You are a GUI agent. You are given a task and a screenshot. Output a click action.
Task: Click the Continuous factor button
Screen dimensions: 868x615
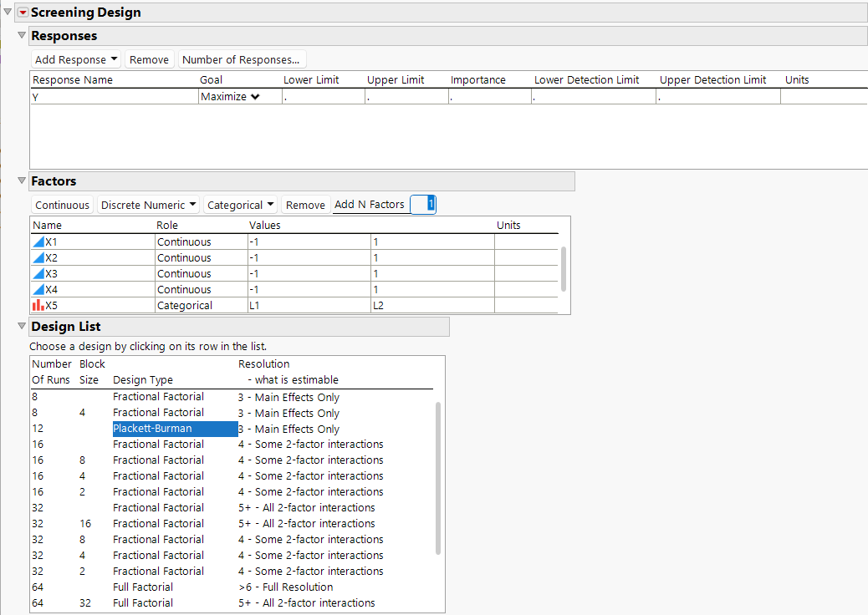[x=62, y=206]
